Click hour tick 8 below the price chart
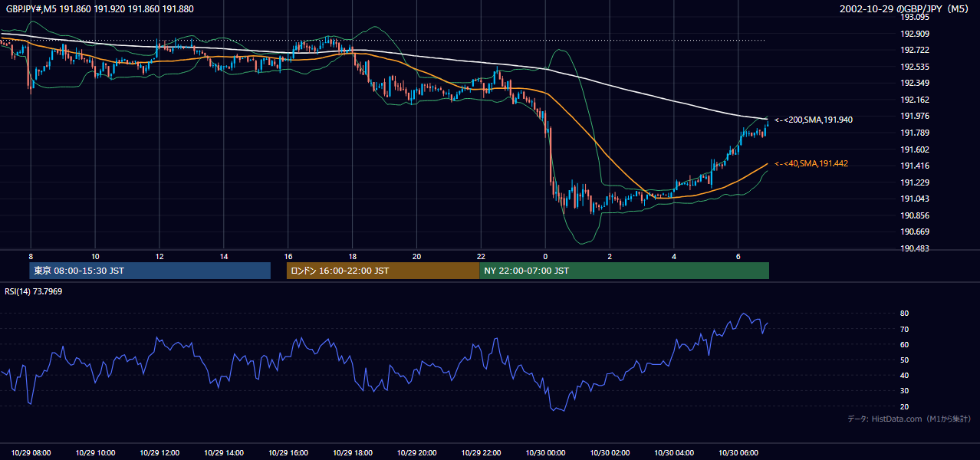 pos(31,256)
